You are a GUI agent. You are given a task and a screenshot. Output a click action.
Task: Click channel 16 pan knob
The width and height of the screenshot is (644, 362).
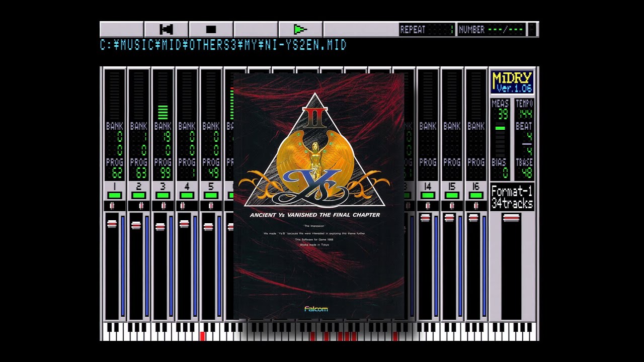tap(476, 206)
